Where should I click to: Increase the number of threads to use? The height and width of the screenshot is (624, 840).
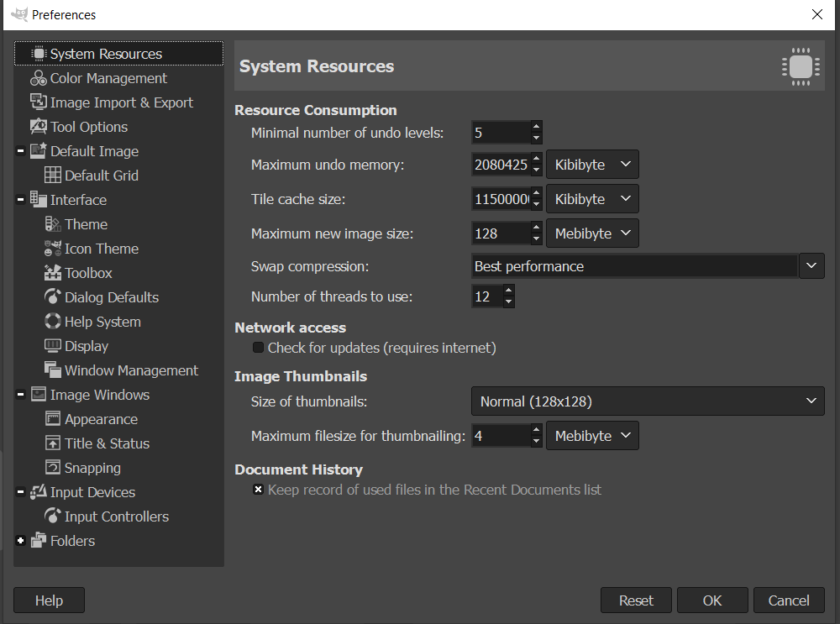coord(508,291)
